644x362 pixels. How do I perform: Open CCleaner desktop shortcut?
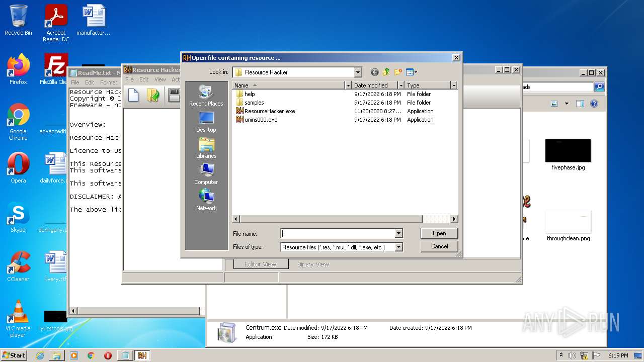point(18,266)
